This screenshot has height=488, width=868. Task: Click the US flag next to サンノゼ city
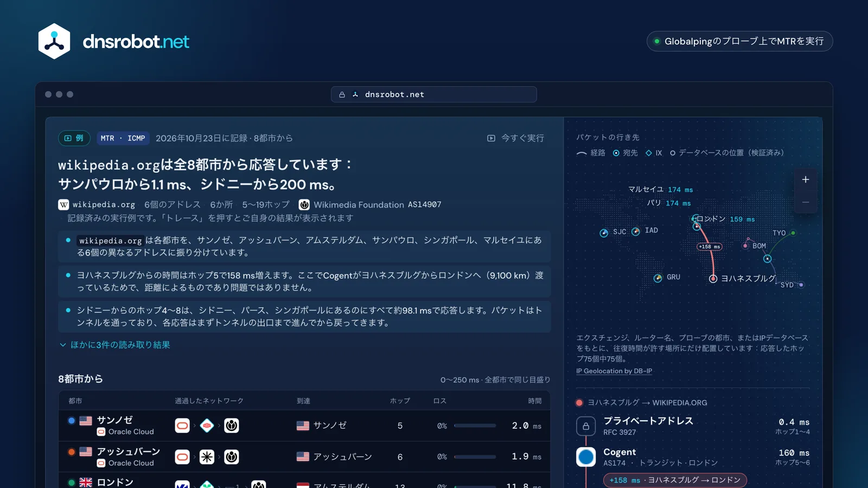[x=86, y=420]
